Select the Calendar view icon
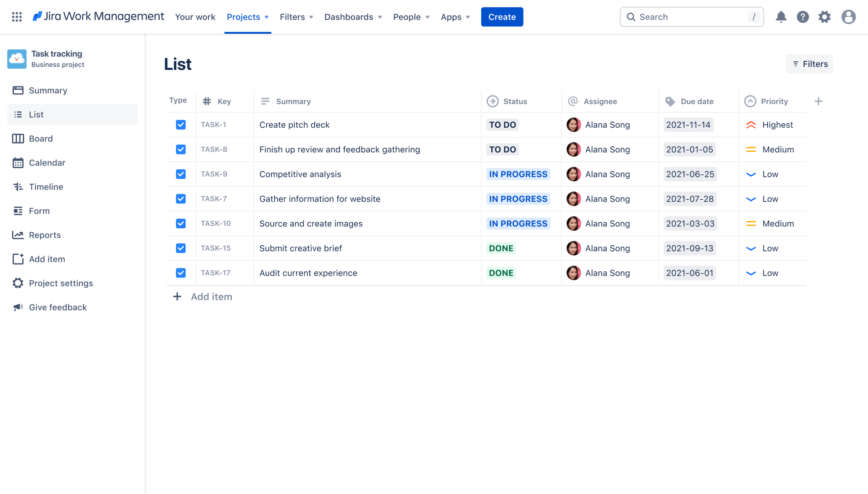This screenshot has width=868, height=494. point(17,162)
